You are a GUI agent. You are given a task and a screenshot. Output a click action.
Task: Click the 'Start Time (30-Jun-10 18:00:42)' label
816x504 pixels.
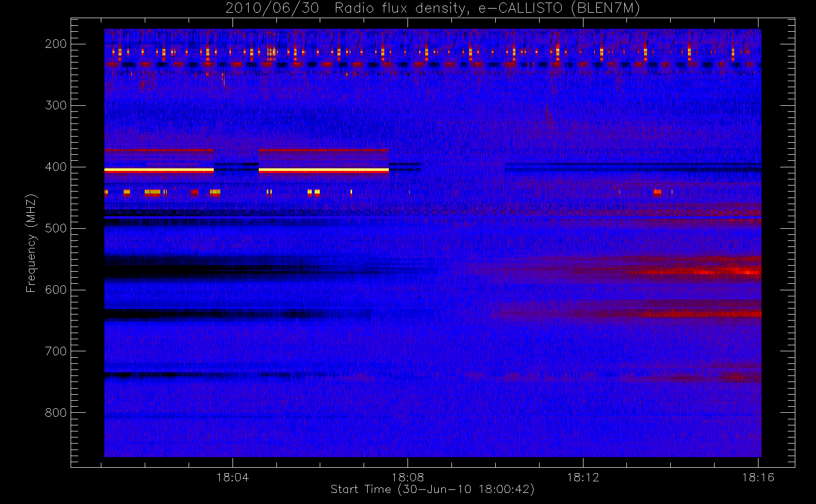pos(433,489)
